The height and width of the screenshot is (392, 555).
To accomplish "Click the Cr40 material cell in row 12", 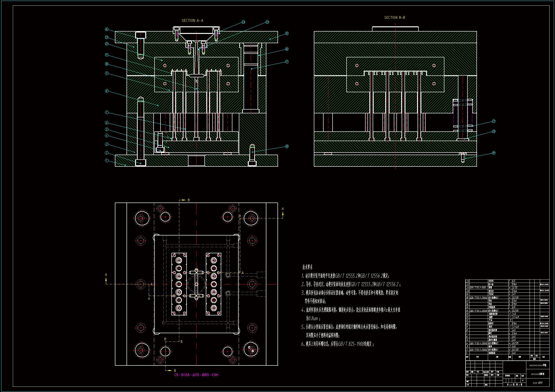I will click(516, 317).
